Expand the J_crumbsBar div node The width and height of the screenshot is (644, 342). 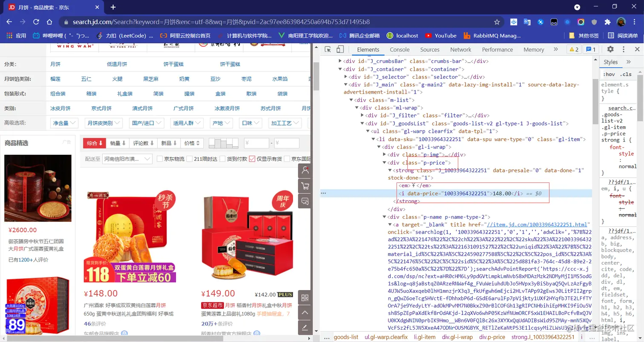pyautogui.click(x=340, y=61)
